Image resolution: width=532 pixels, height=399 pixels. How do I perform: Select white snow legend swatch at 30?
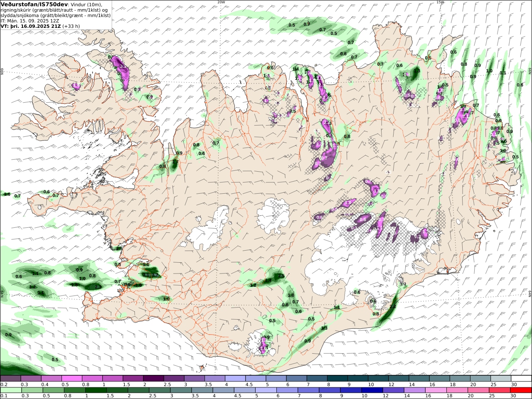click(x=521, y=379)
